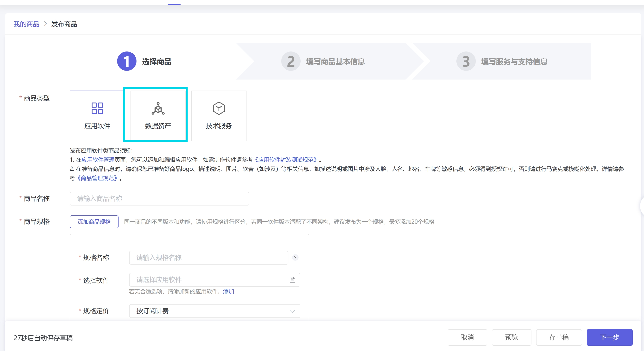Click the 商品类型 label
The width and height of the screenshot is (644, 351).
tap(37, 98)
